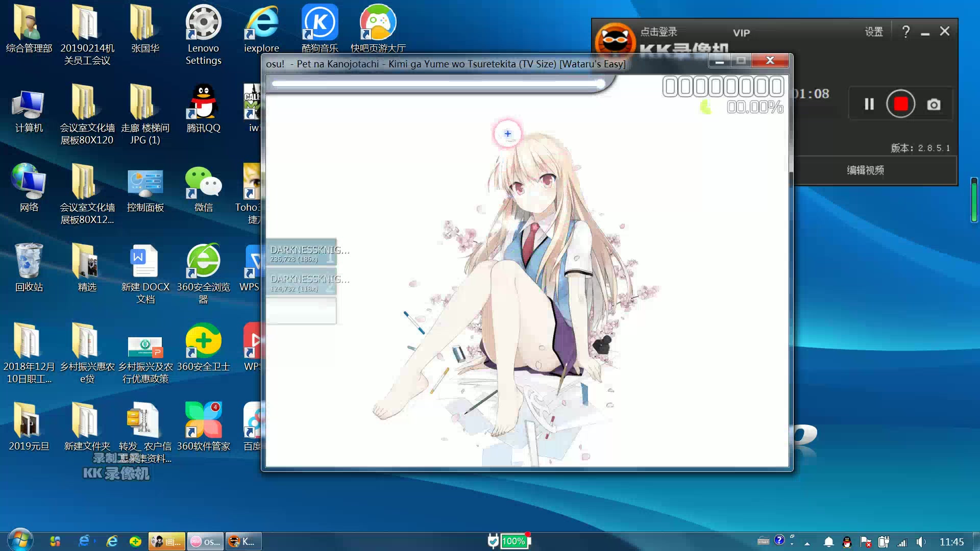Open the 精选 folder
980x551 pixels.
click(x=87, y=268)
